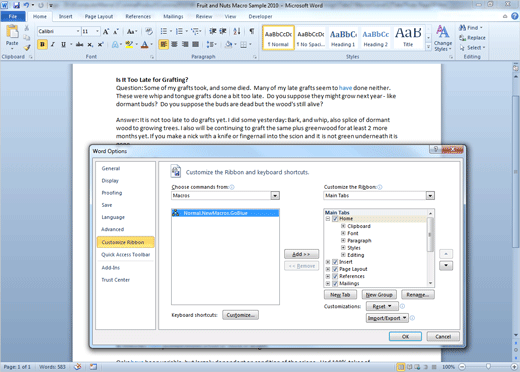The height and width of the screenshot is (372, 520).
Task: Collapse the Home node in Main Tabs
Action: point(328,219)
